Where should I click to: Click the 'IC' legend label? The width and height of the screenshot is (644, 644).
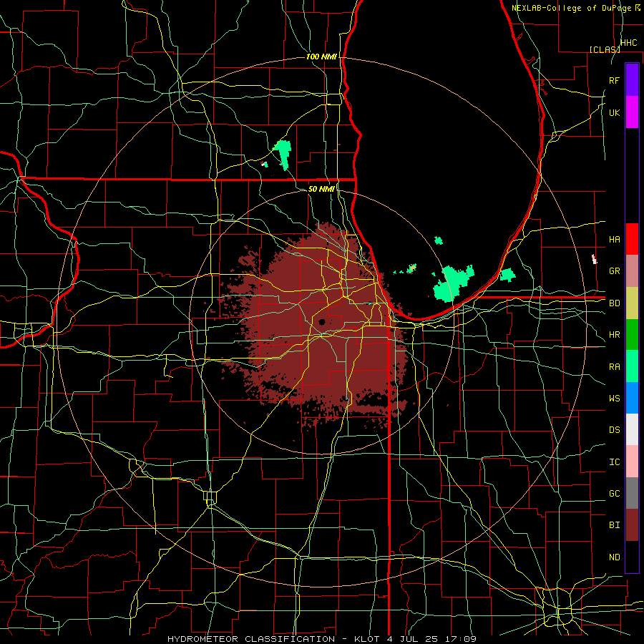pyautogui.click(x=615, y=462)
